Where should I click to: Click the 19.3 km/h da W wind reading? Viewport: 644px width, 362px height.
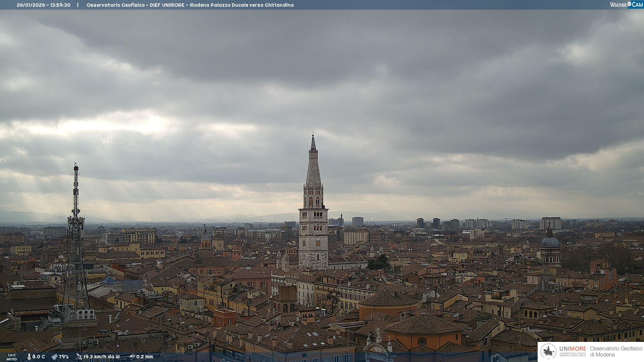[x=101, y=357]
